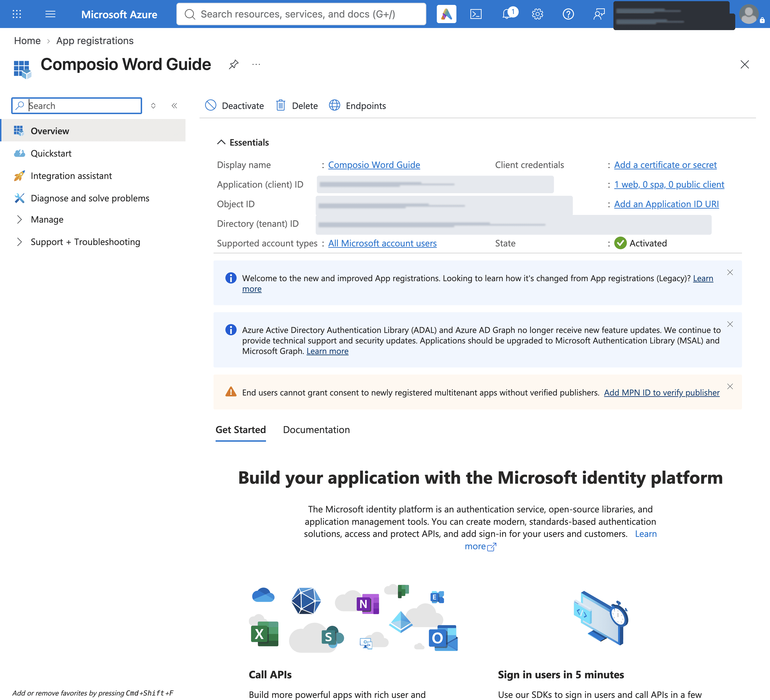Screen dimensions: 770x700
Task: Dismiss the ADAL deprecation notice
Action: pos(730,324)
